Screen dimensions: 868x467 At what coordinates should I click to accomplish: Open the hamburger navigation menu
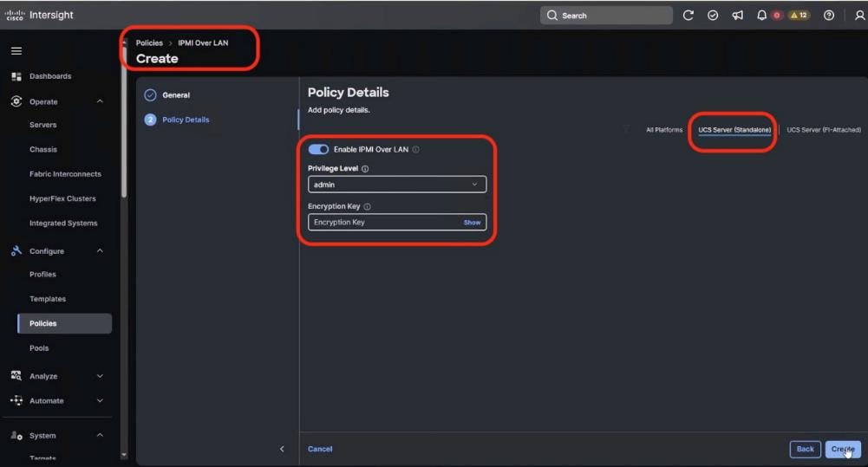16,51
